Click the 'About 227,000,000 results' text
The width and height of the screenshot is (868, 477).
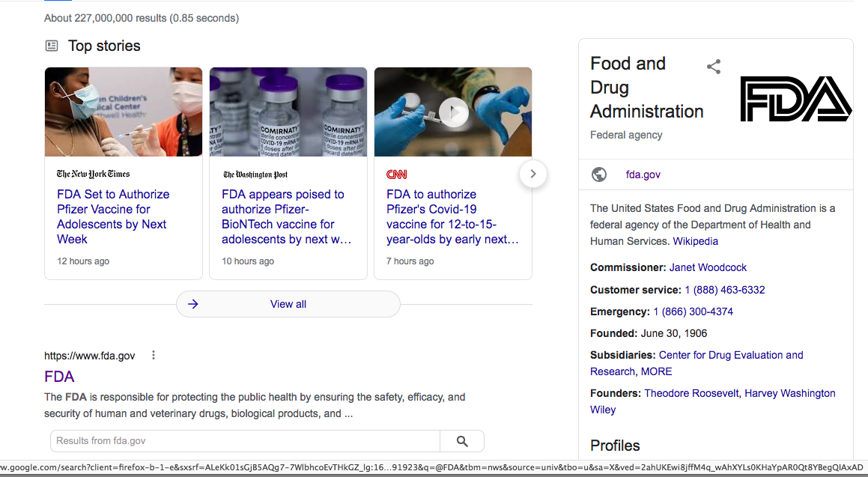(142, 18)
